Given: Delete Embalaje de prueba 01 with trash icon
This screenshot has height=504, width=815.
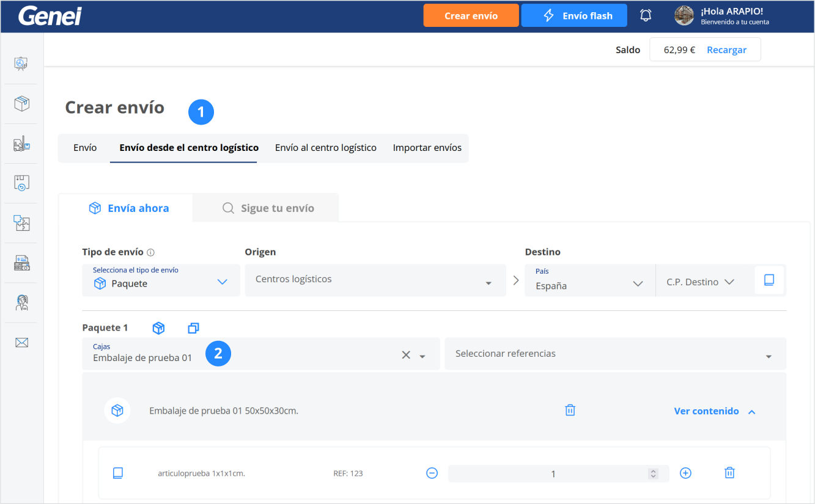Looking at the screenshot, I should point(570,411).
